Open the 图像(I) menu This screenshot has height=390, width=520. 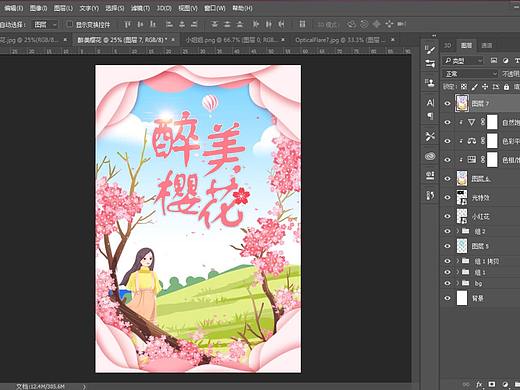pos(38,8)
